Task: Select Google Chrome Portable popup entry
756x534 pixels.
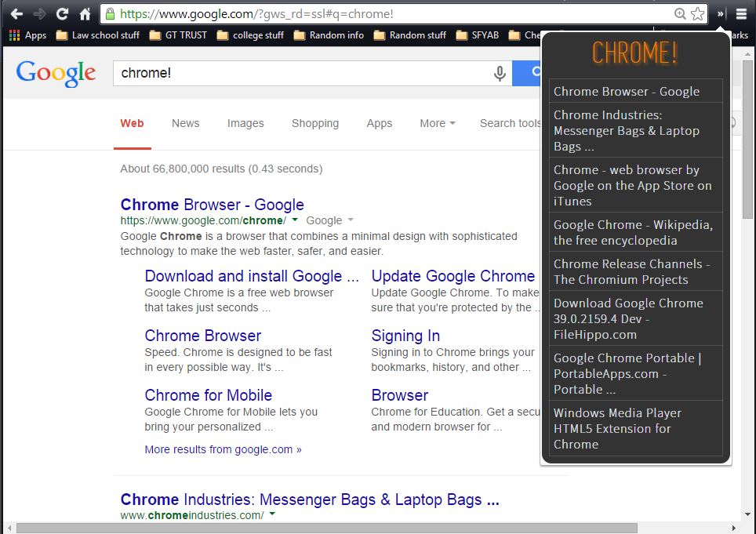Action: click(636, 373)
